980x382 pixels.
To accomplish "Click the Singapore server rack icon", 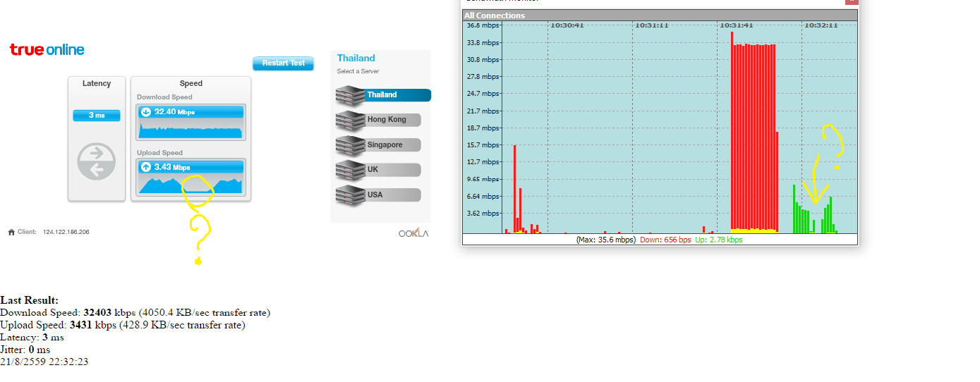I will point(350,144).
